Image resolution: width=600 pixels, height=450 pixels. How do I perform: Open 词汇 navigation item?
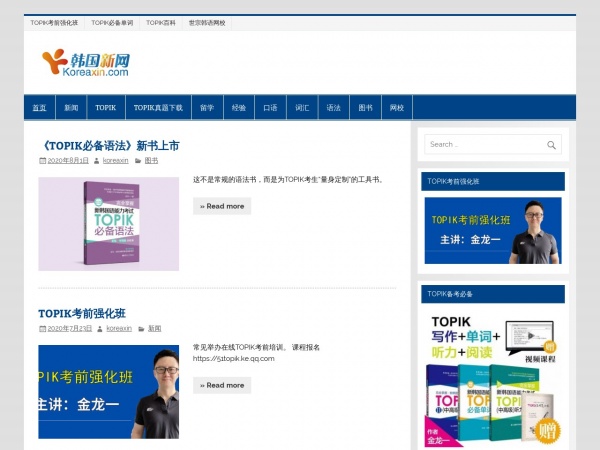click(302, 108)
